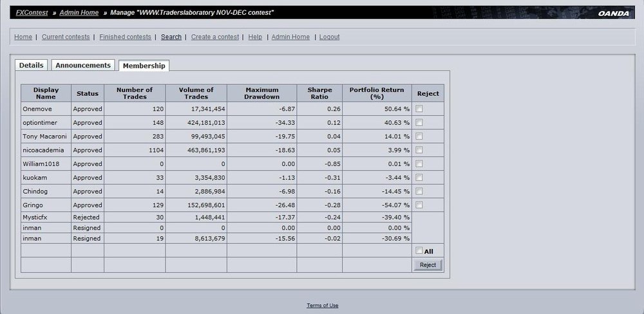644x314 pixels.
Task: Click the Logout link
Action: click(x=329, y=37)
